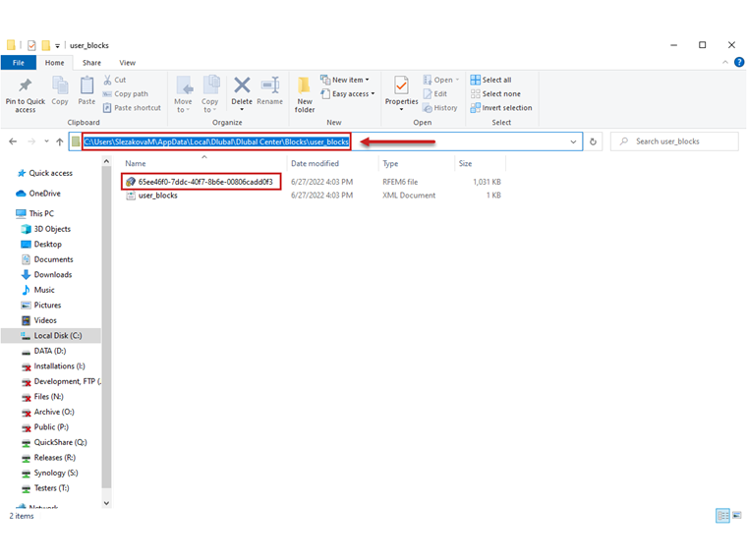Select QuickShare (Q:) network drive

54,442
